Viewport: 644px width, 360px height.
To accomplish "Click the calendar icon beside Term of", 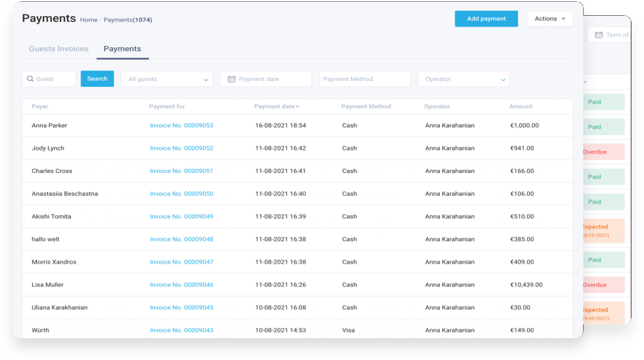I will 599,35.
